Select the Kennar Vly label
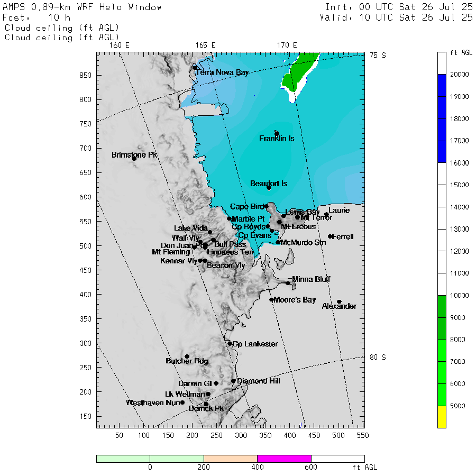 point(179,261)
